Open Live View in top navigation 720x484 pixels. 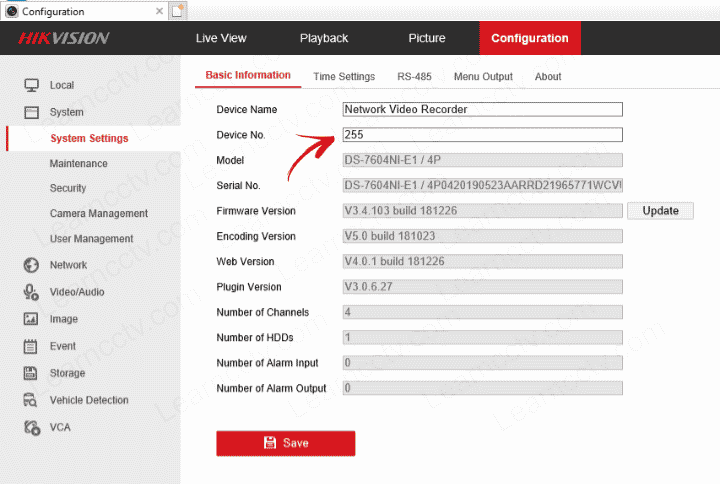click(x=221, y=38)
